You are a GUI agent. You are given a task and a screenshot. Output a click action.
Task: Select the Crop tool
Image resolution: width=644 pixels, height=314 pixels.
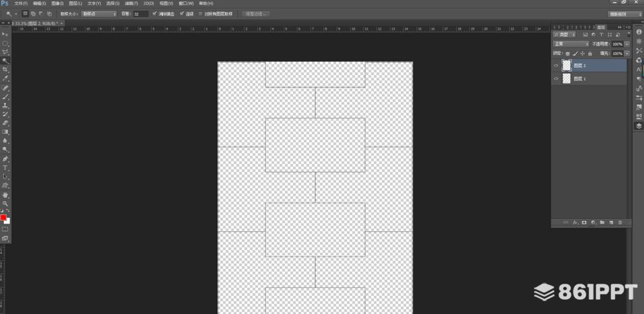(x=5, y=69)
